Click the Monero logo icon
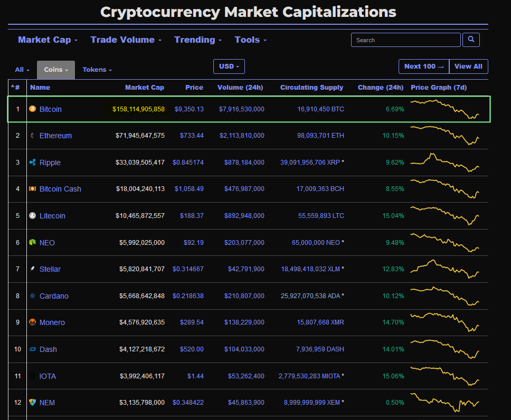 pos(33,322)
